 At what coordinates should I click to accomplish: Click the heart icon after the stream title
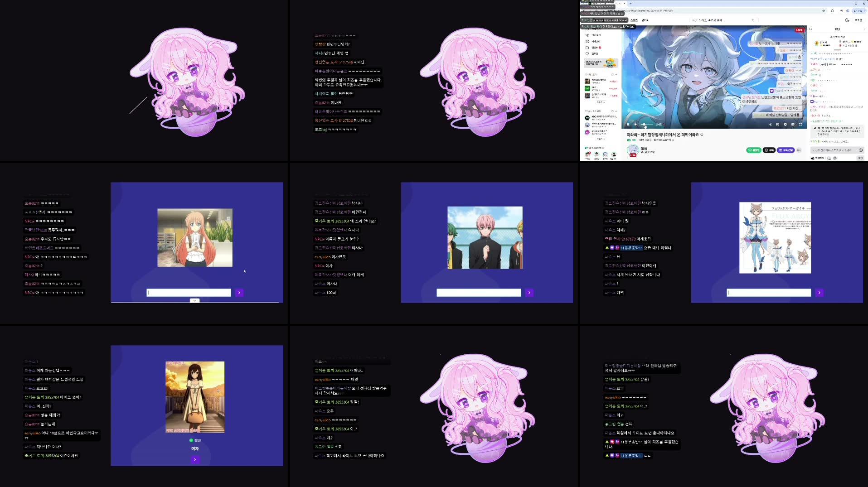702,135
